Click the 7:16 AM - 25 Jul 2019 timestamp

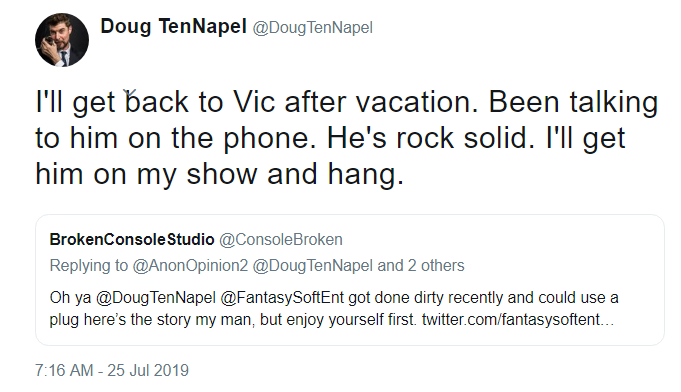click(x=112, y=371)
